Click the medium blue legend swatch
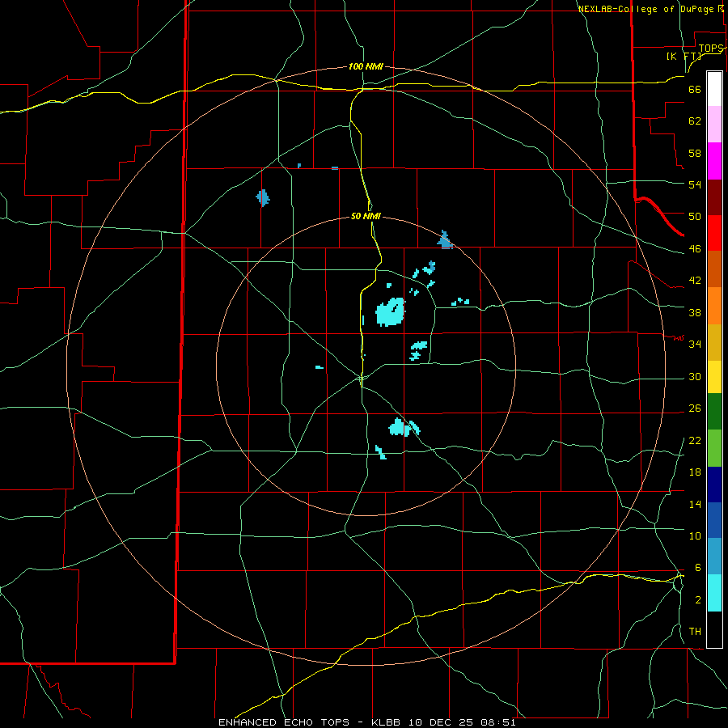Viewport: 728px width, 728px height. [714, 520]
